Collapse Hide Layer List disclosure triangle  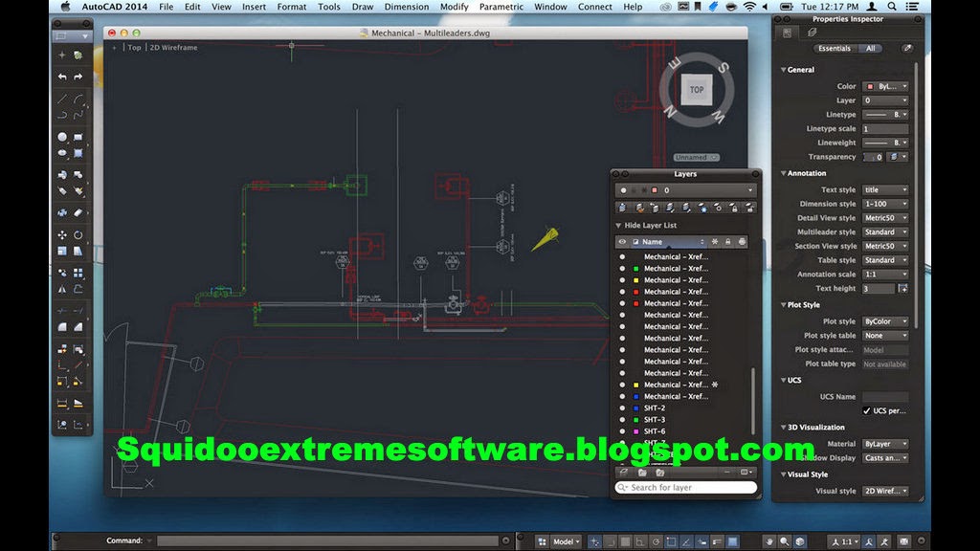618,226
